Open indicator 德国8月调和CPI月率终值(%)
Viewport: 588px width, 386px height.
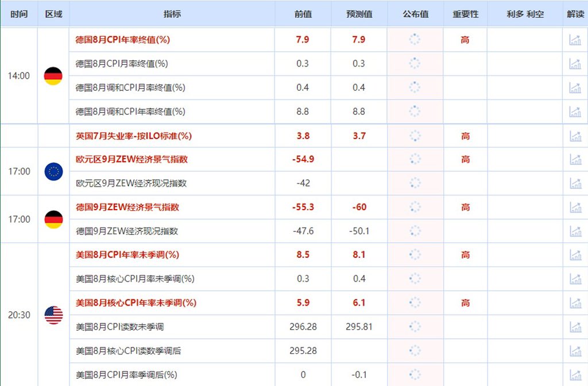point(130,87)
